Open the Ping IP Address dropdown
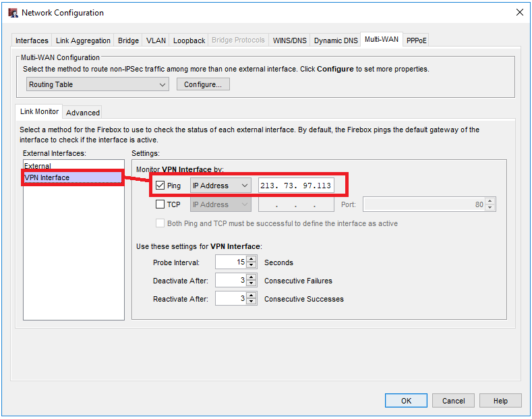This screenshot has width=532, height=419. tap(220, 186)
